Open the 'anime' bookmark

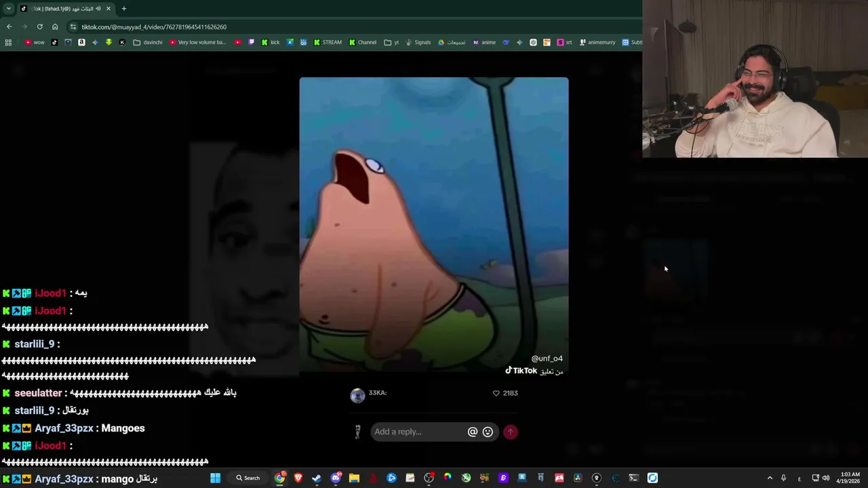(x=484, y=42)
